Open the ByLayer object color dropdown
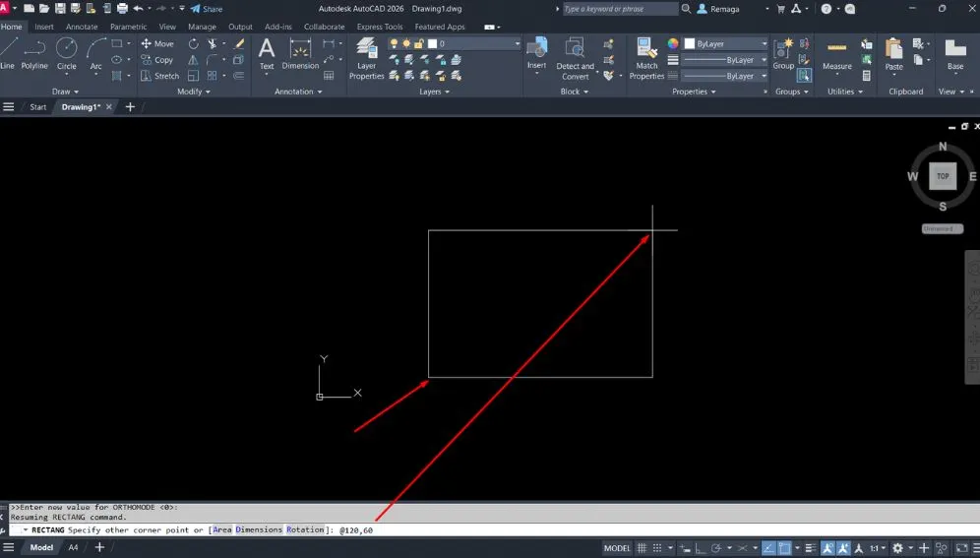980x558 pixels. point(764,44)
